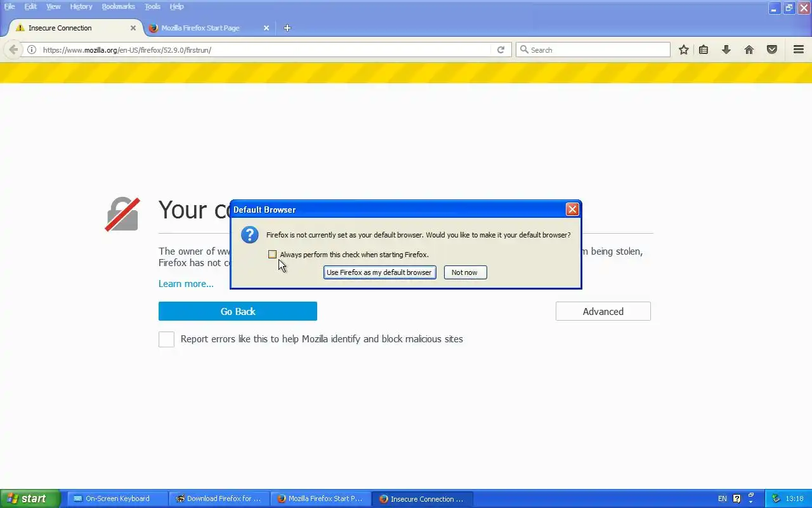Open a new tab with the plus button

pyautogui.click(x=287, y=28)
